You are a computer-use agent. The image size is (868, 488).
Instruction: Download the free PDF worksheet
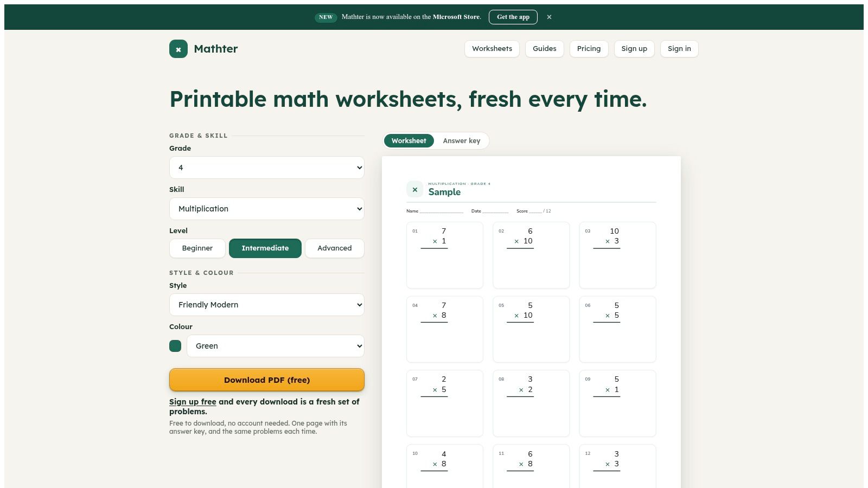point(267,380)
